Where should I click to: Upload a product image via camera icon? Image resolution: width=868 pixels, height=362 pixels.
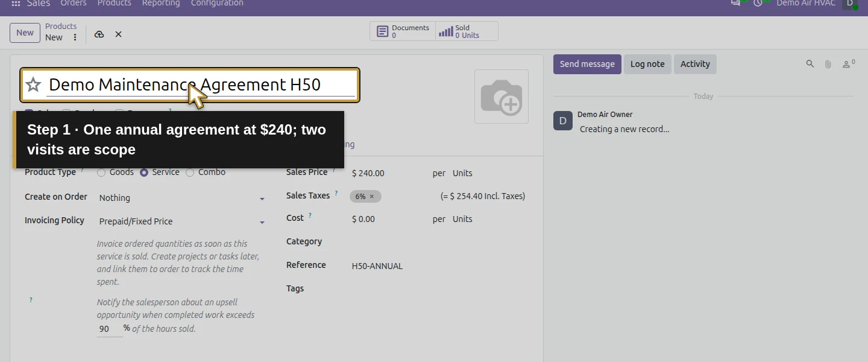coord(502,97)
